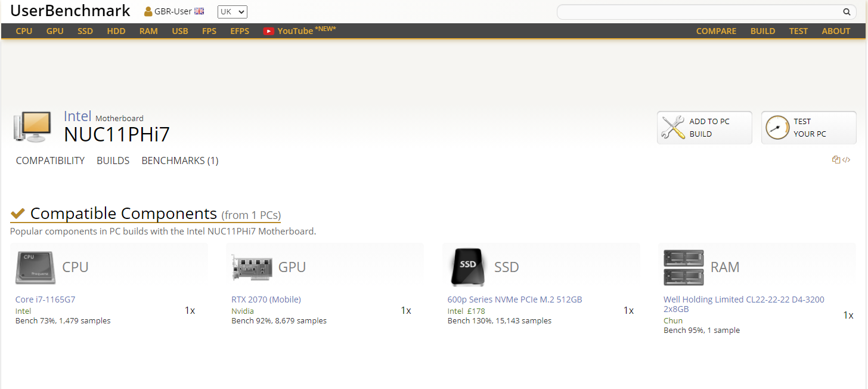Click the RAM memory sticks icon
Viewport: 868px width, 389px height.
[x=684, y=267]
